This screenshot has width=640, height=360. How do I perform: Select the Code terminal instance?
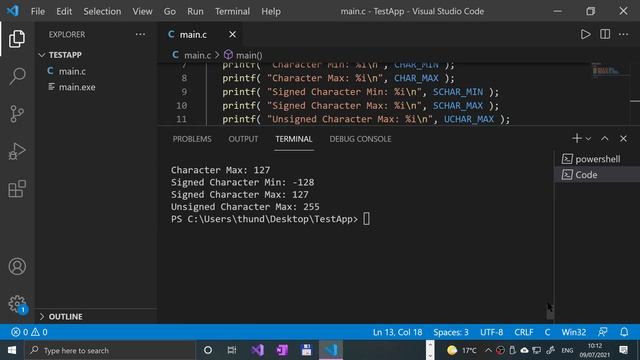tap(597, 175)
